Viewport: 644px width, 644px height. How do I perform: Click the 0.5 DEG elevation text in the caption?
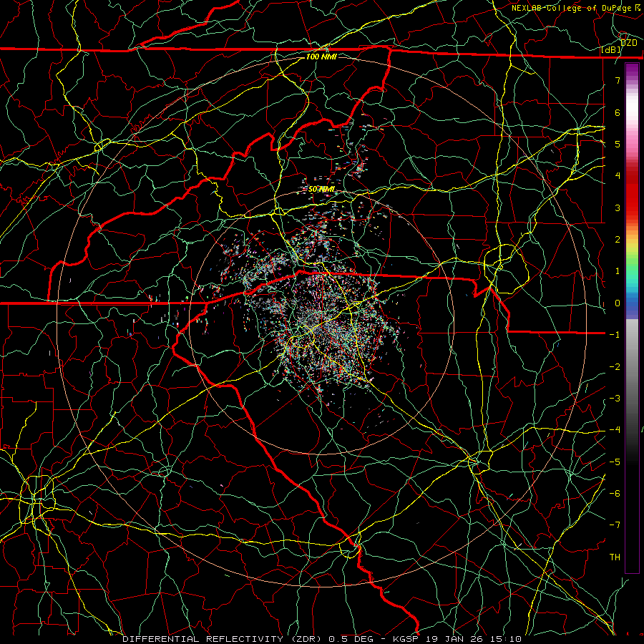(x=351, y=639)
